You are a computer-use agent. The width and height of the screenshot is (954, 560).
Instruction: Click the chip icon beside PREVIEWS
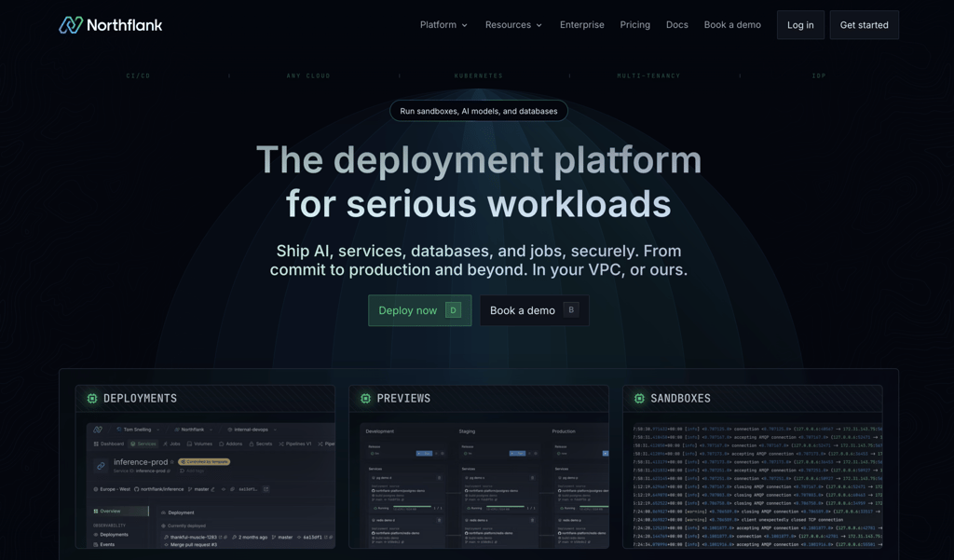pyautogui.click(x=365, y=398)
